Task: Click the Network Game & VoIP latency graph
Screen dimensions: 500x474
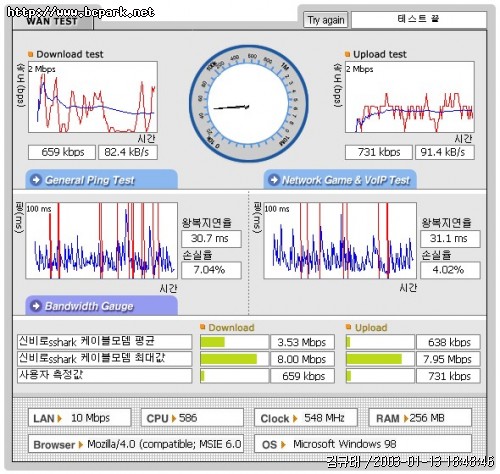Action: pyautogui.click(x=340, y=241)
